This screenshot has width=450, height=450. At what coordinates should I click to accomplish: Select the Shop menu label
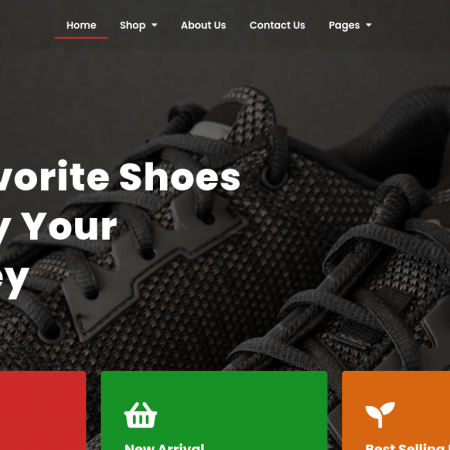(x=133, y=25)
